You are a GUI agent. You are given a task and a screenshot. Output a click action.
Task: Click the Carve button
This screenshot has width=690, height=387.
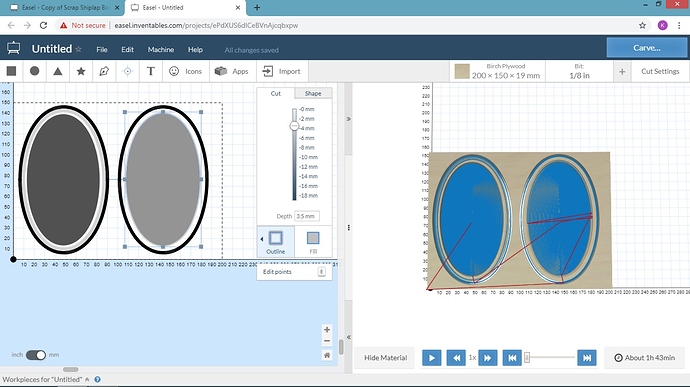pos(646,48)
